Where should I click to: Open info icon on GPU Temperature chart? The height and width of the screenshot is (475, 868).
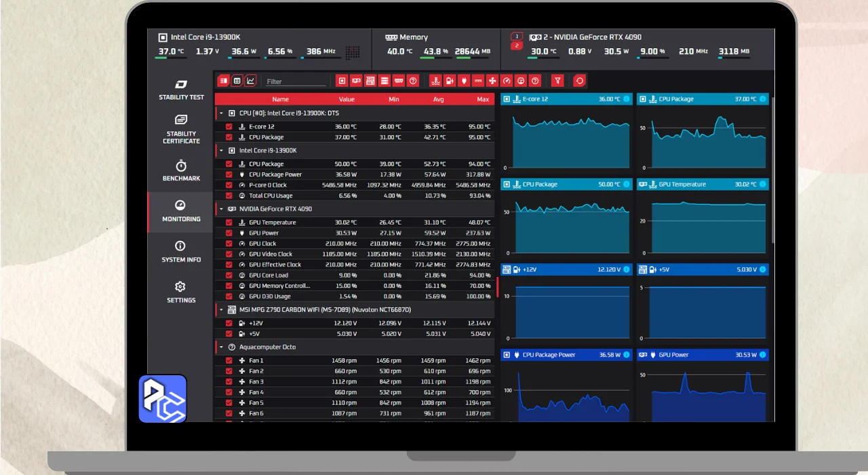[x=763, y=185]
